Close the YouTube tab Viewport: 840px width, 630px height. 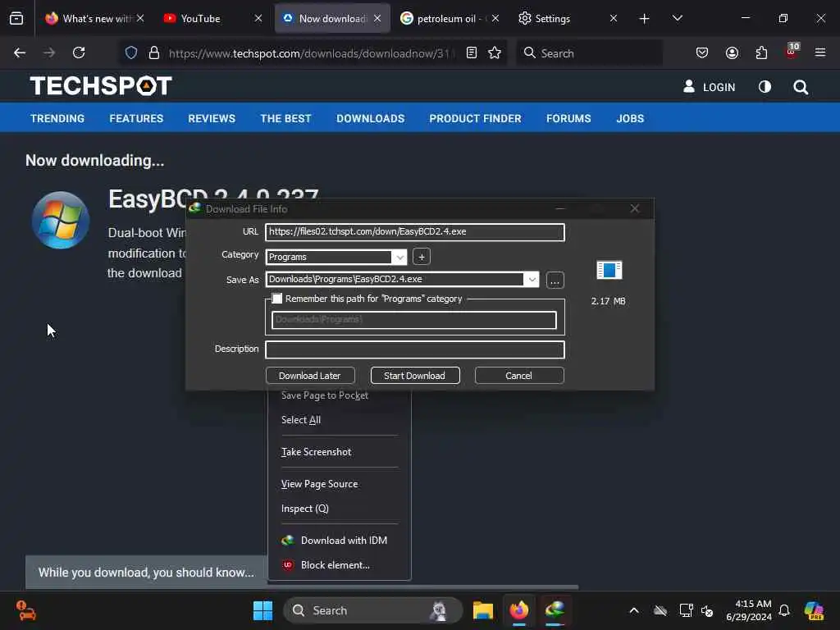(x=258, y=18)
